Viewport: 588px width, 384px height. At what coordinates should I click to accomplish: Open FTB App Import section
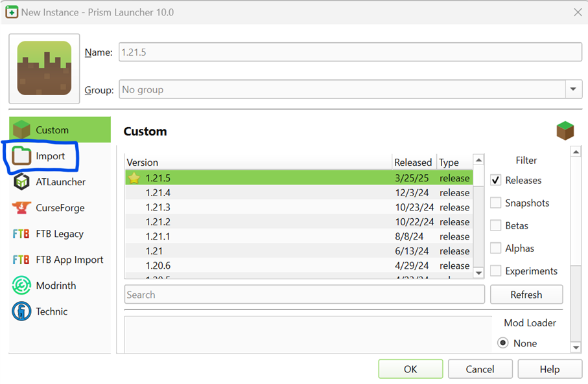21,260
